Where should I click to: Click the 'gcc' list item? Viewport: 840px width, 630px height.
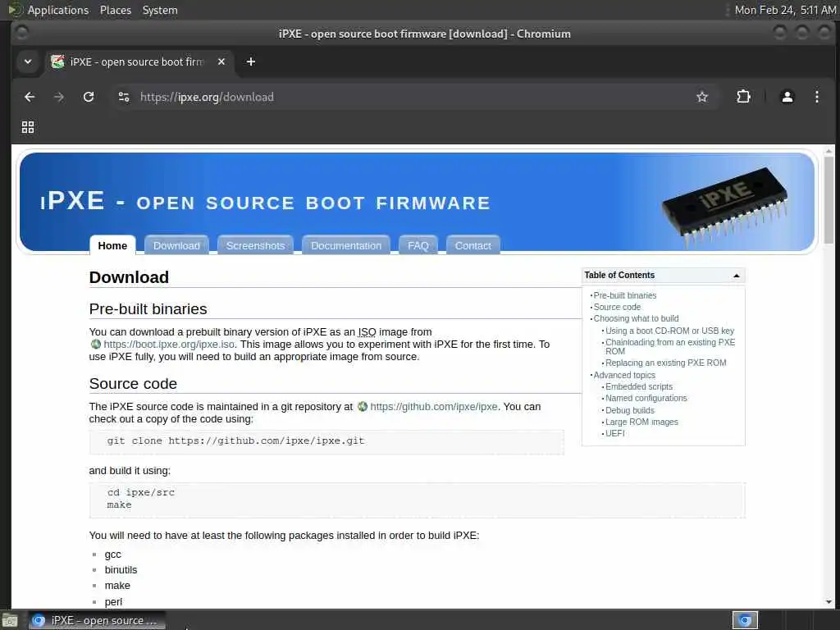point(112,555)
